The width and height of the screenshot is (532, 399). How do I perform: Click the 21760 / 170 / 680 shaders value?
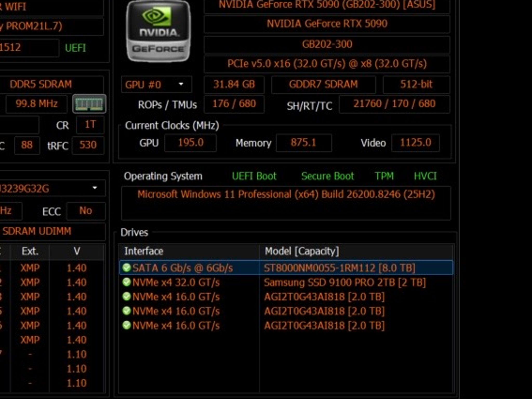[394, 104]
